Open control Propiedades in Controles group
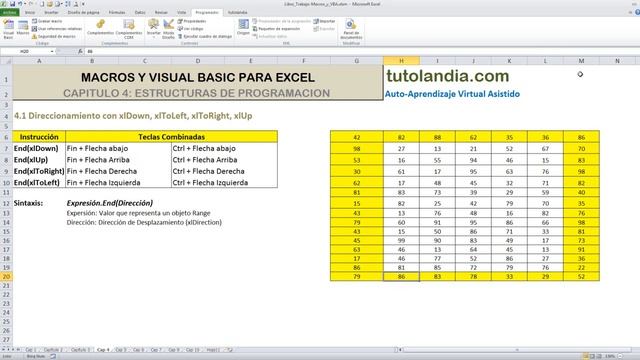The image size is (640, 360). (x=192, y=21)
